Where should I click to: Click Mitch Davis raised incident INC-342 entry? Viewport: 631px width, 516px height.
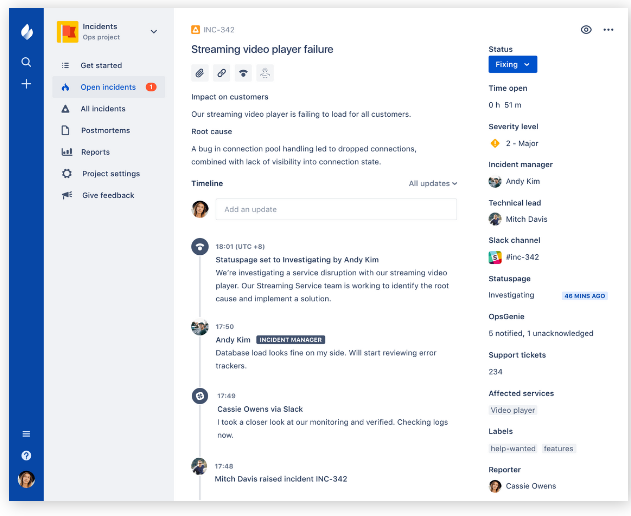(x=281, y=479)
